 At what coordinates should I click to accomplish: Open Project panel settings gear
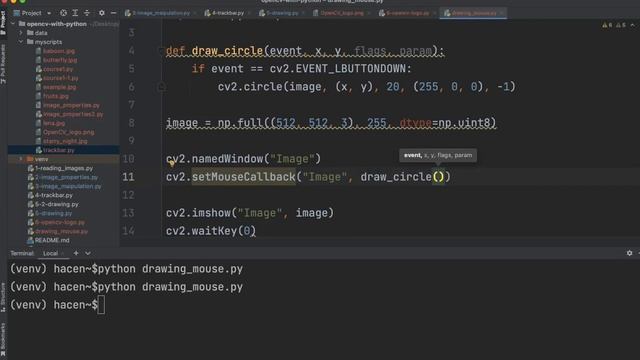(102, 13)
